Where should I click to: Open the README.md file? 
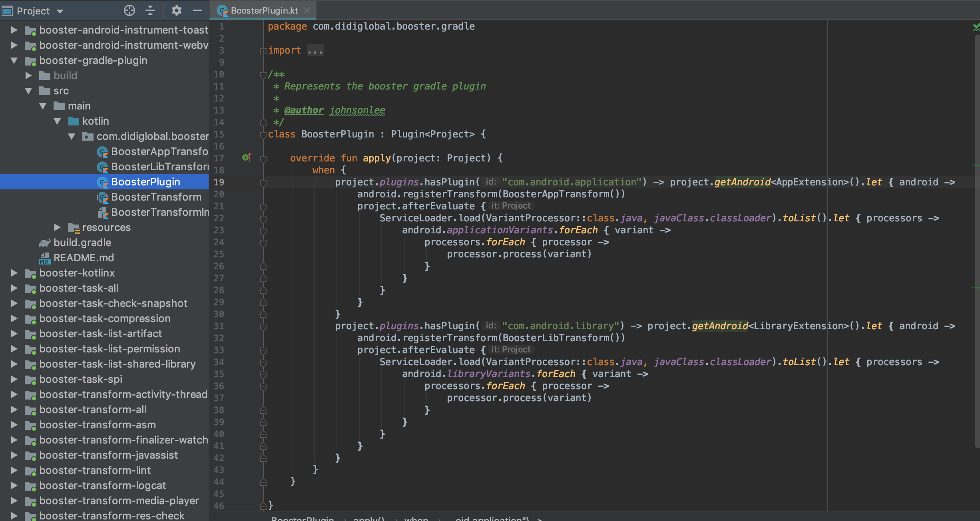click(x=84, y=258)
